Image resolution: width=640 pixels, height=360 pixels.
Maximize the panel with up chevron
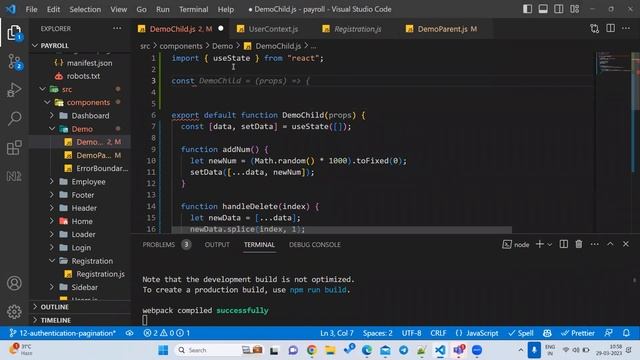coord(610,244)
